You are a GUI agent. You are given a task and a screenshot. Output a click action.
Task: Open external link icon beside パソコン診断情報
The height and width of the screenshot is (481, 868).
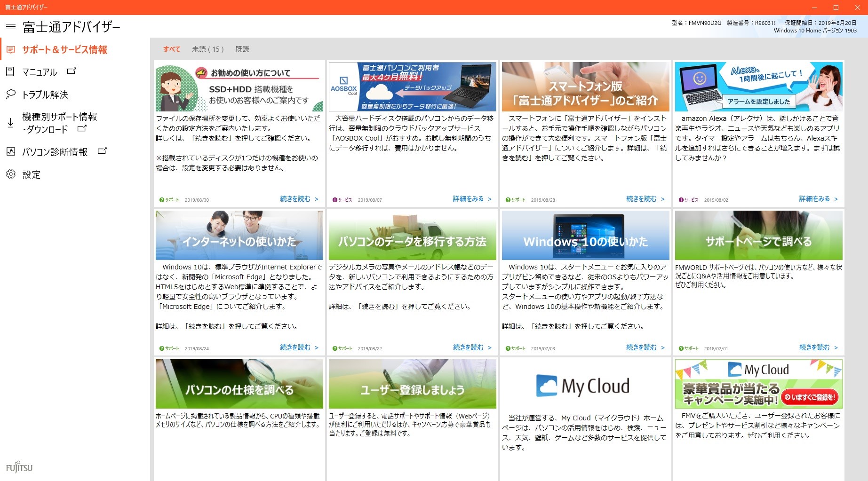[x=102, y=151]
